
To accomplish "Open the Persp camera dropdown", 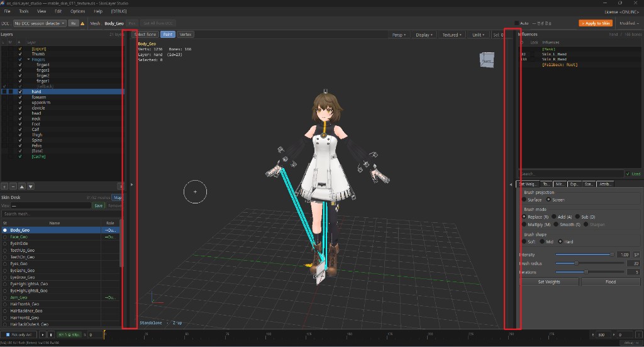I will click(398, 35).
